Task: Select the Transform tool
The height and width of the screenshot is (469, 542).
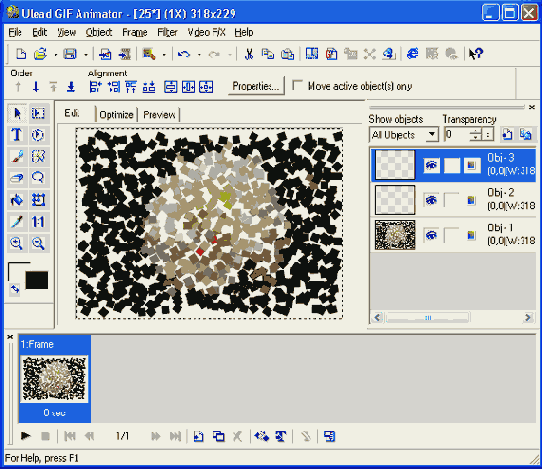Action: 38,200
